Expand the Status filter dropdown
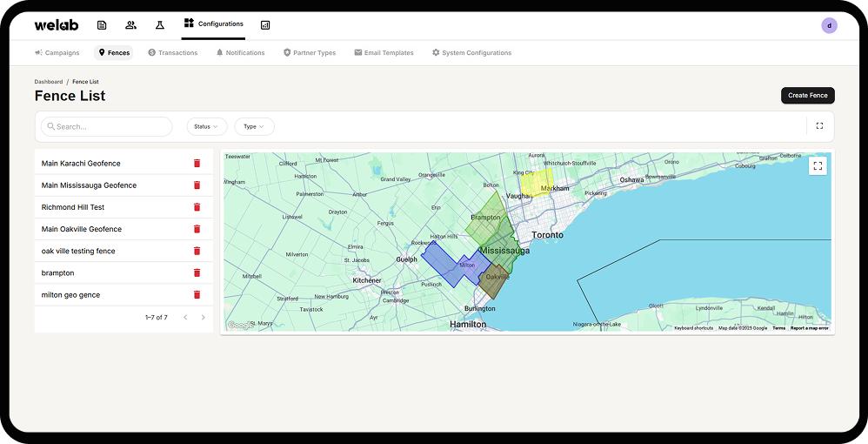Screen dimensions: 868x444 [206, 126]
